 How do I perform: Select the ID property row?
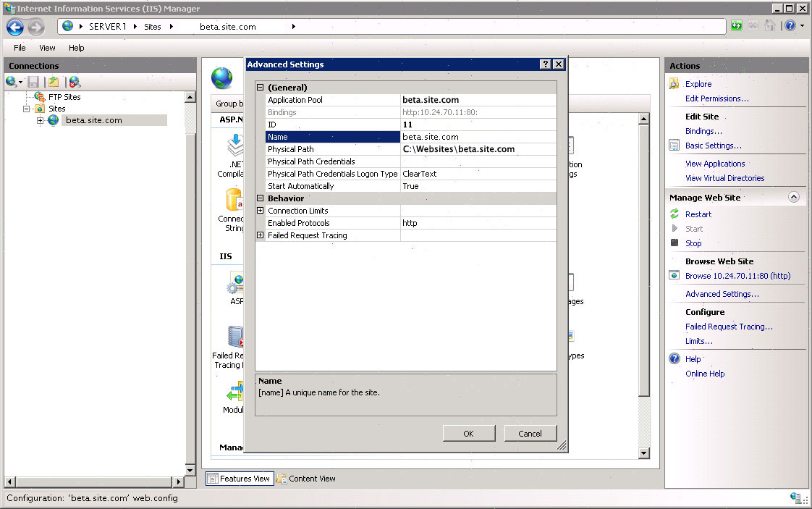[411, 125]
